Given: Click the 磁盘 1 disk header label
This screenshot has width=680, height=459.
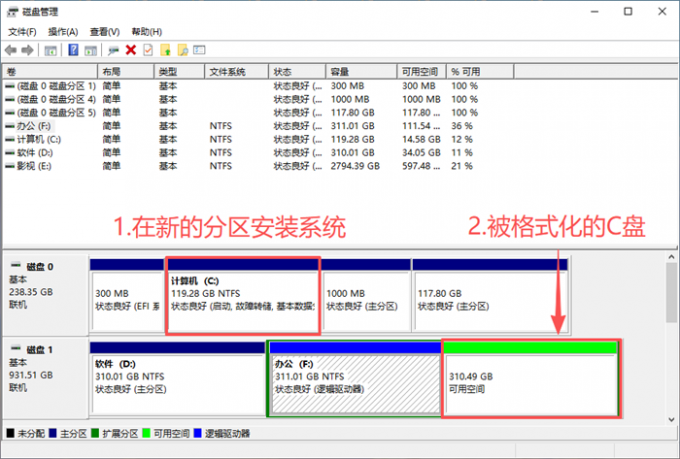Looking at the screenshot, I should (x=40, y=350).
